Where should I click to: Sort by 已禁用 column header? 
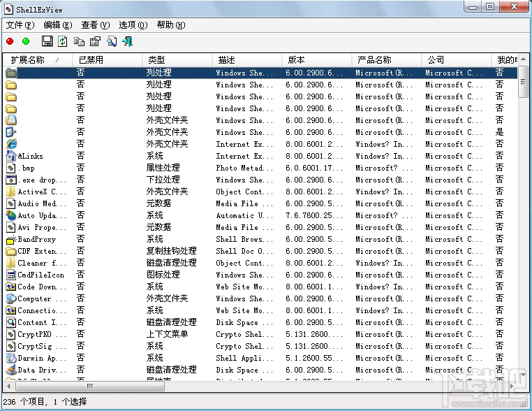(108, 60)
